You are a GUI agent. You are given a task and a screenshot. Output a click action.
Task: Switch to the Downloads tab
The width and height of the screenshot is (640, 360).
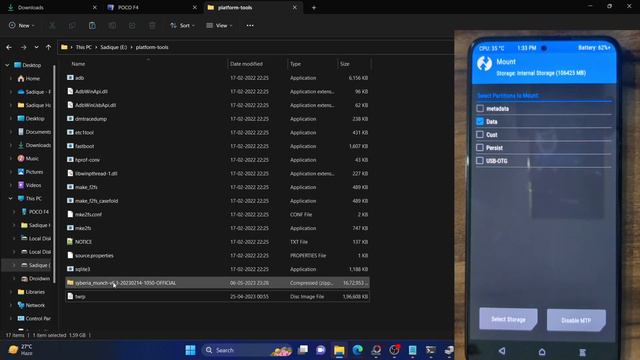pyautogui.click(x=51, y=7)
